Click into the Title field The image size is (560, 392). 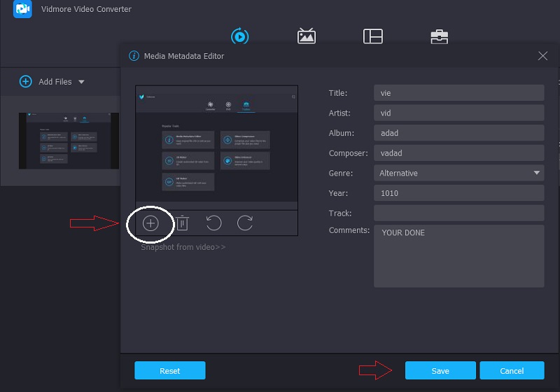coord(458,93)
